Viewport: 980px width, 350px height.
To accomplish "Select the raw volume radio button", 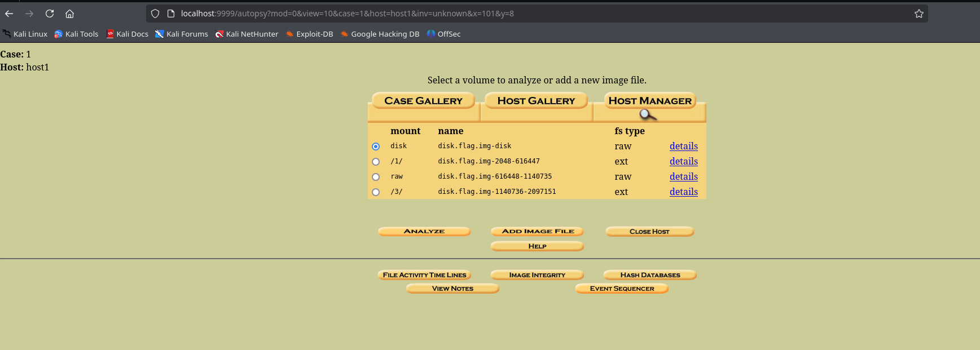I will (x=376, y=177).
